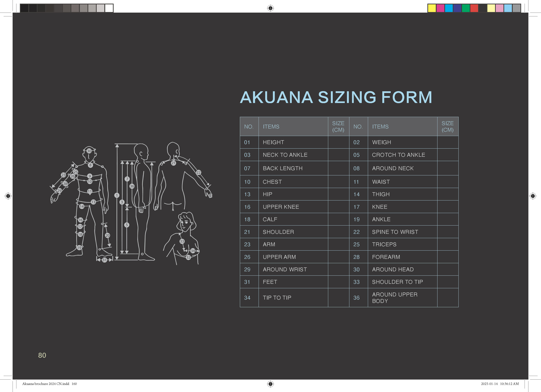Click measurement marker 22 on back arm
541x392 pixels.
pyautogui.click(x=198, y=172)
